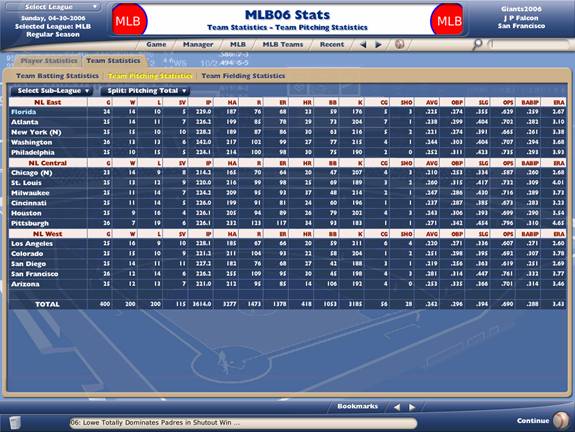Click the navigate back arrow in the menu bar
The height and width of the screenshot is (432, 575).
(363, 45)
